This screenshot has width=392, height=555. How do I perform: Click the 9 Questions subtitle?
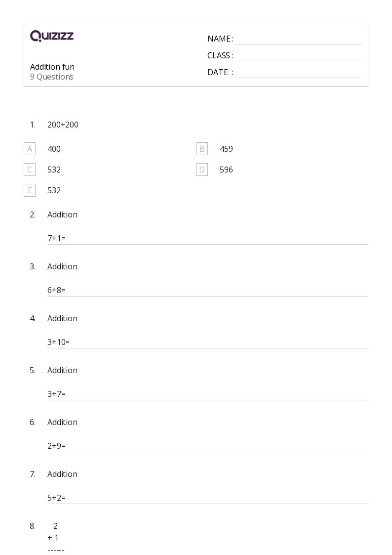[52, 77]
